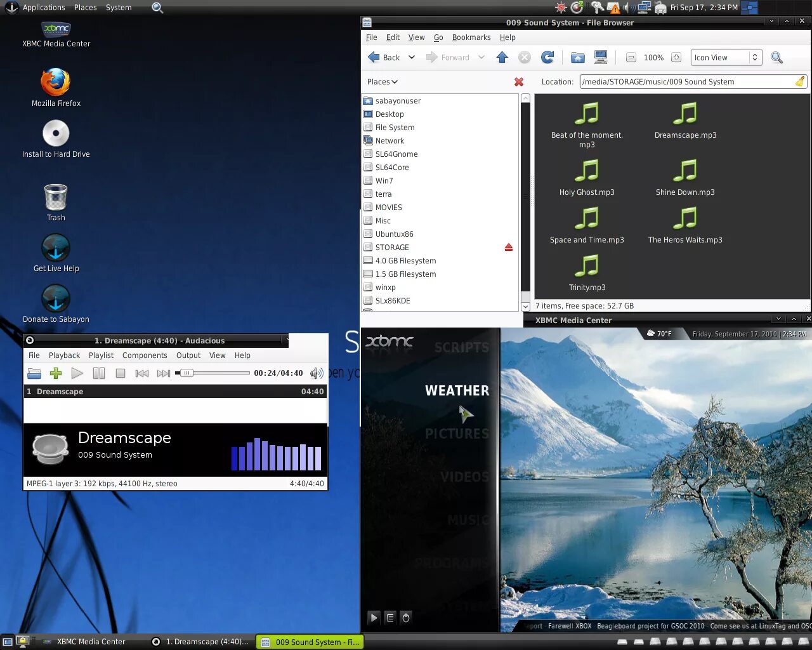Click show desktop icon in bottom panel
This screenshot has height=650, width=812.
tap(8, 642)
